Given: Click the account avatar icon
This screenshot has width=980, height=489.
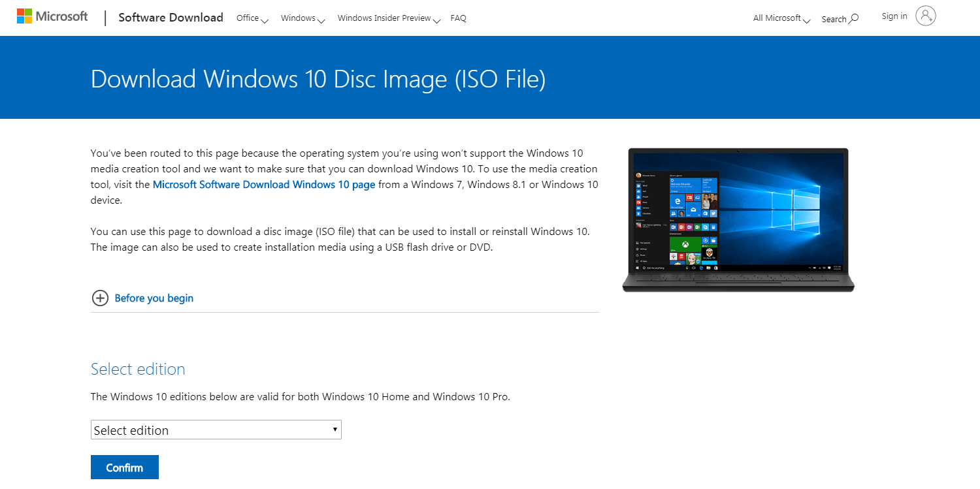Looking at the screenshot, I should pyautogui.click(x=925, y=16).
